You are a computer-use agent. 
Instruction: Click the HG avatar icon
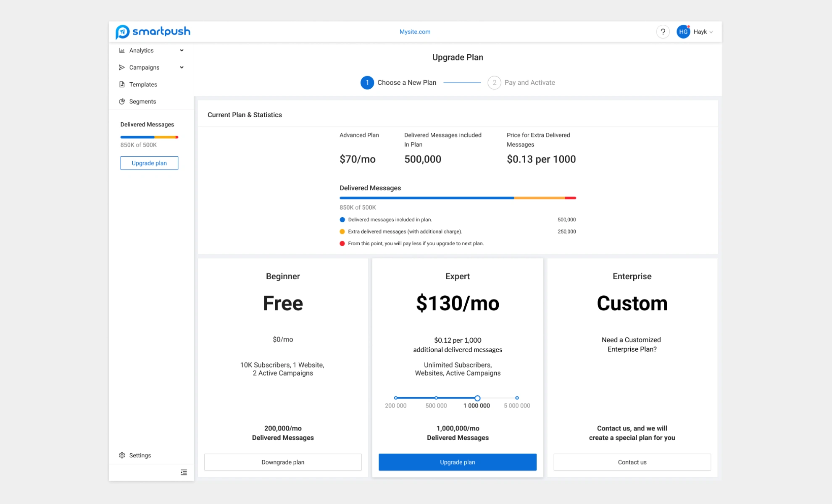click(x=683, y=31)
